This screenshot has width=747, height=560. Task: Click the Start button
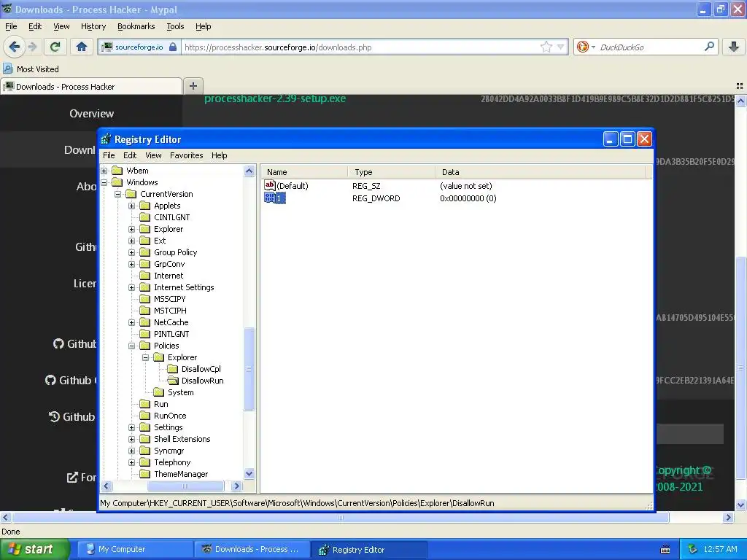[35, 550]
